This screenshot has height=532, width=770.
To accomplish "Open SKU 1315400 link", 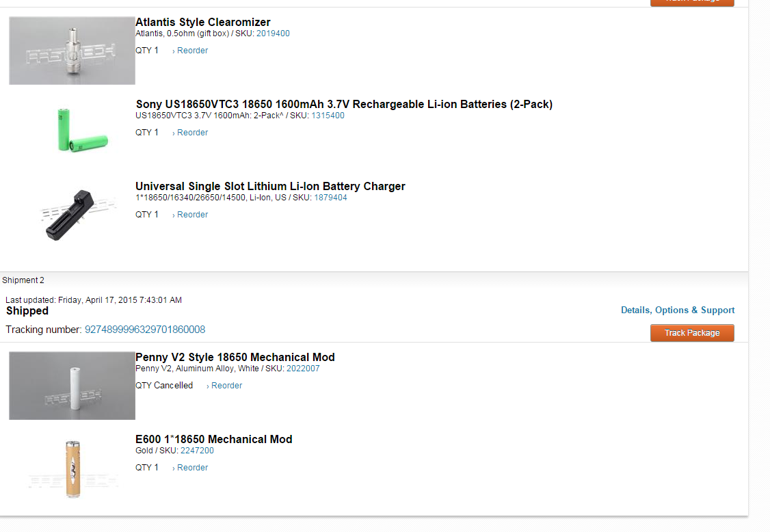I will click(328, 116).
